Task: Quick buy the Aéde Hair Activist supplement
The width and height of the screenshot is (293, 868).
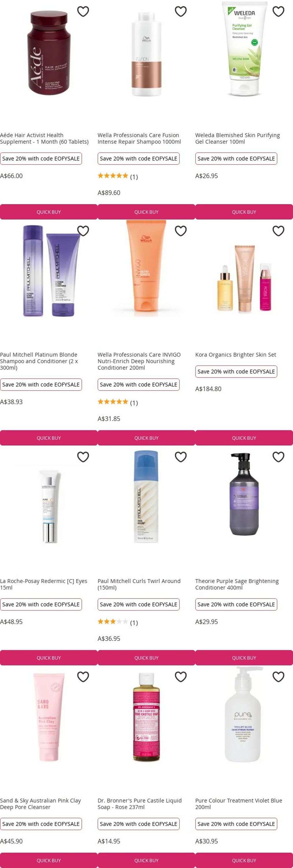Action: (49, 212)
